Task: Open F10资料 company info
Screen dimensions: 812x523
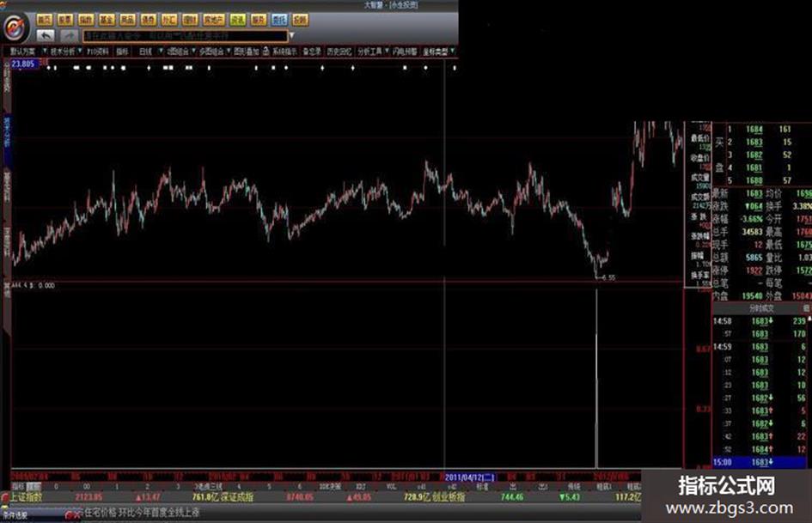Action: click(x=97, y=52)
